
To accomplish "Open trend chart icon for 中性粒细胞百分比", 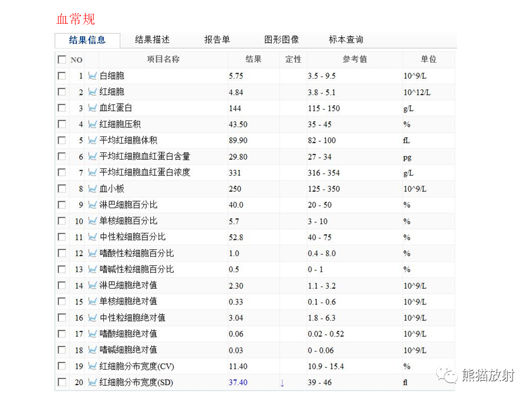I will coord(93,237).
